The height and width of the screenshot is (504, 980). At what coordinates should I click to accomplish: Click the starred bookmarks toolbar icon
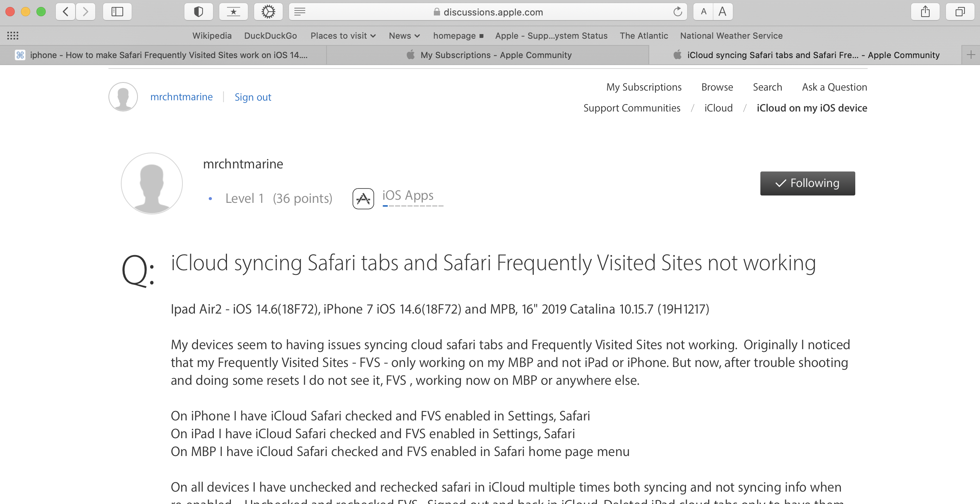(233, 12)
